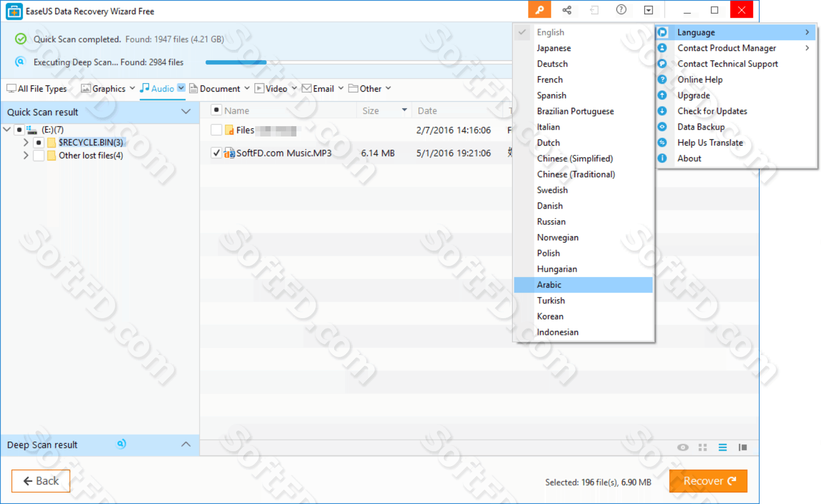
Task: Collapse the Quick Scan result chevron
Action: 186,112
